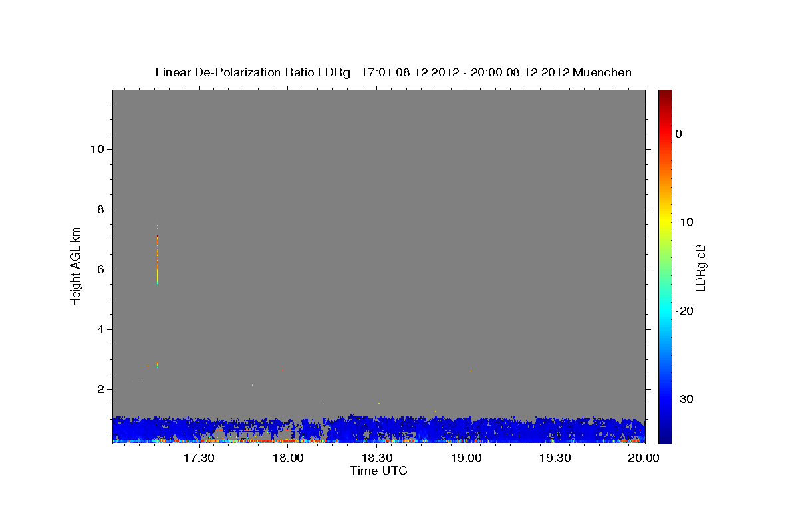This screenshot has width=798, height=532.
Task: Click the blue low-level echo layer below 1 km
Action: coord(379,430)
